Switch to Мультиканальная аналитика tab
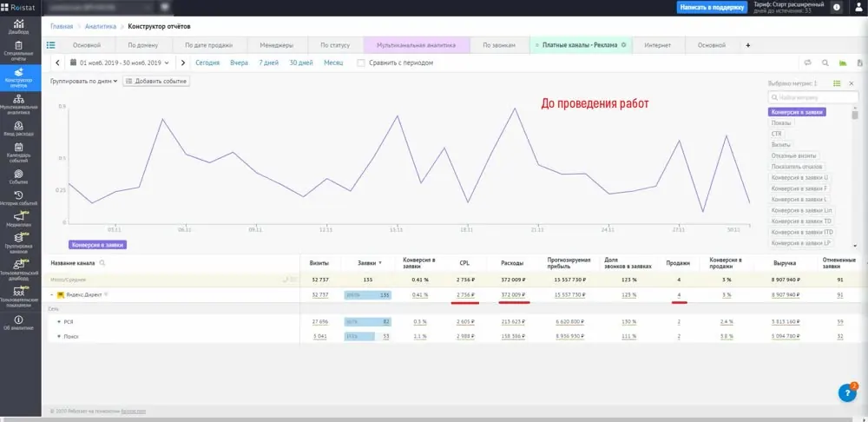The height and width of the screenshot is (422, 868). pos(417,45)
